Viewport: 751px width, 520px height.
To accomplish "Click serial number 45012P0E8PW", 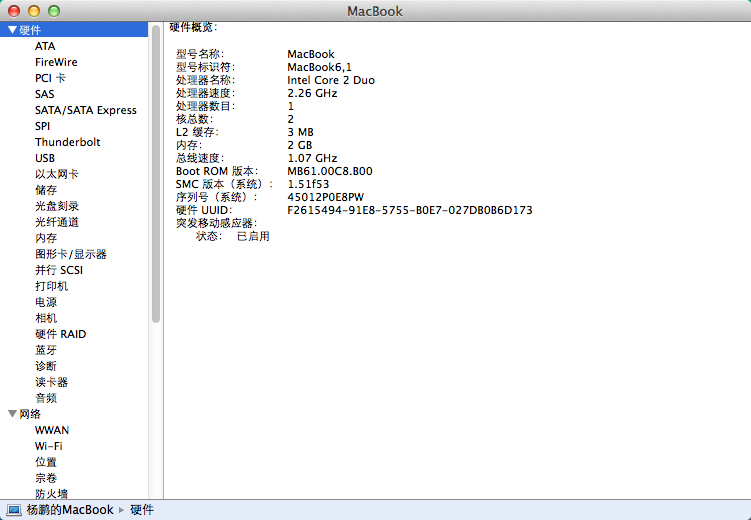I will pos(326,197).
